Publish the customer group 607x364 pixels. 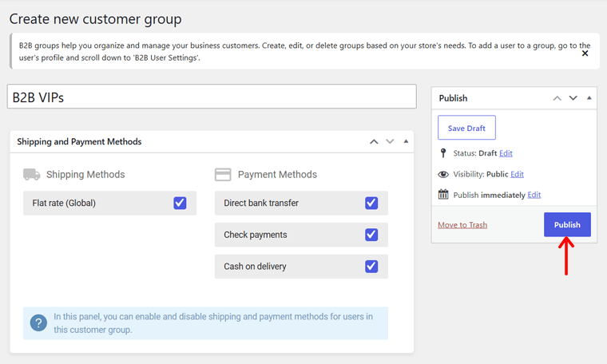click(x=567, y=224)
